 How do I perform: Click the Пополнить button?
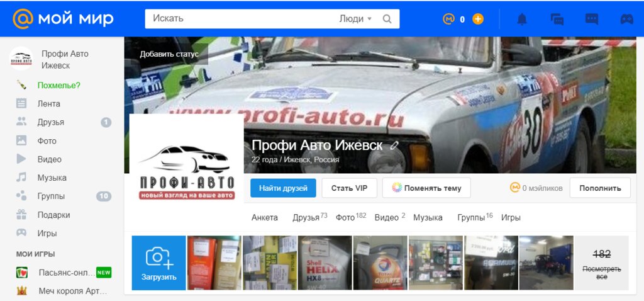tap(600, 188)
